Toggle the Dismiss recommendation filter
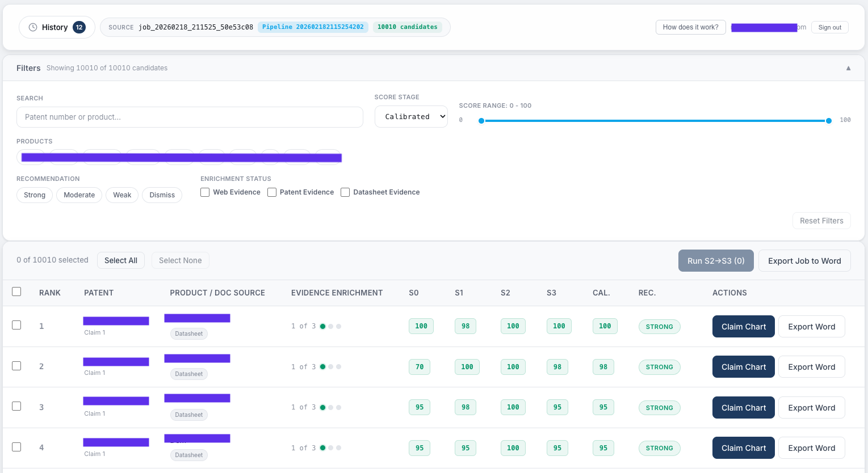This screenshot has width=868, height=473. pyautogui.click(x=162, y=195)
